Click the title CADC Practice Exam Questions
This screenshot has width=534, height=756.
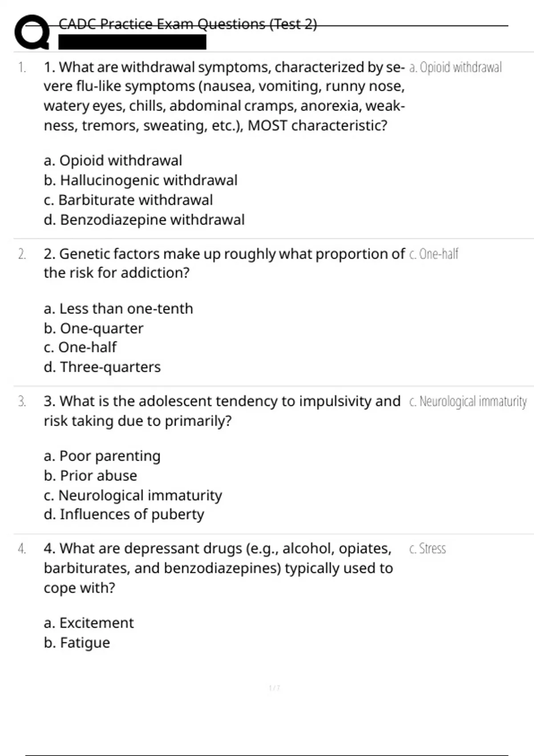[x=187, y=24]
